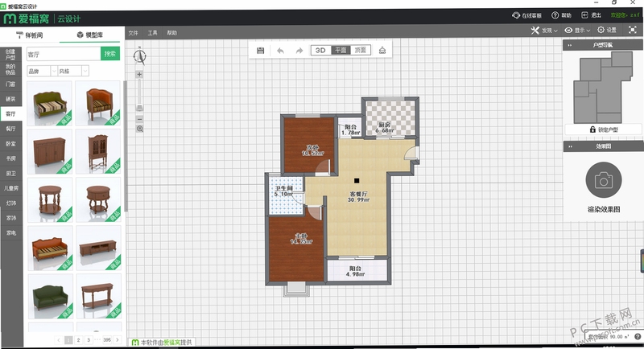644x349 pixels.
Task: Open the 帮助 menu in menu bar
Action: coord(171,33)
